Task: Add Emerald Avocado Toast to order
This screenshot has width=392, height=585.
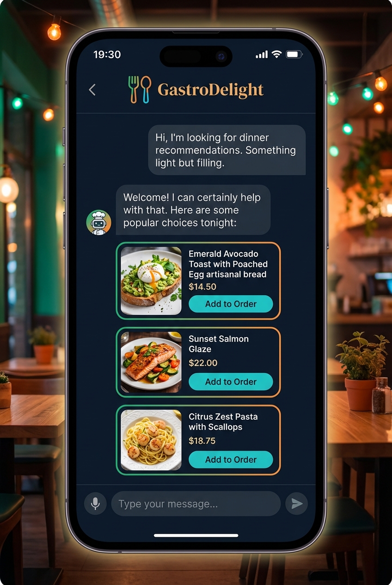Action: (x=231, y=304)
